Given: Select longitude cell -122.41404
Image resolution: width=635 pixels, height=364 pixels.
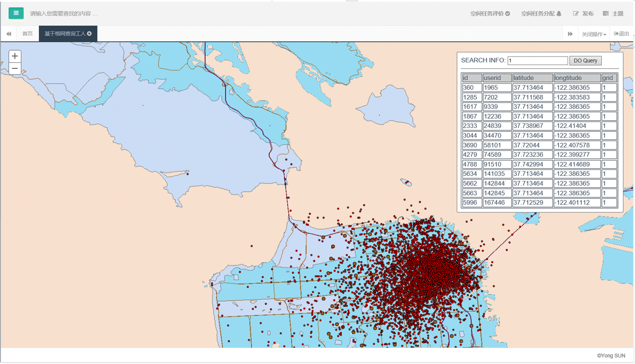Looking at the screenshot, I should (577, 126).
